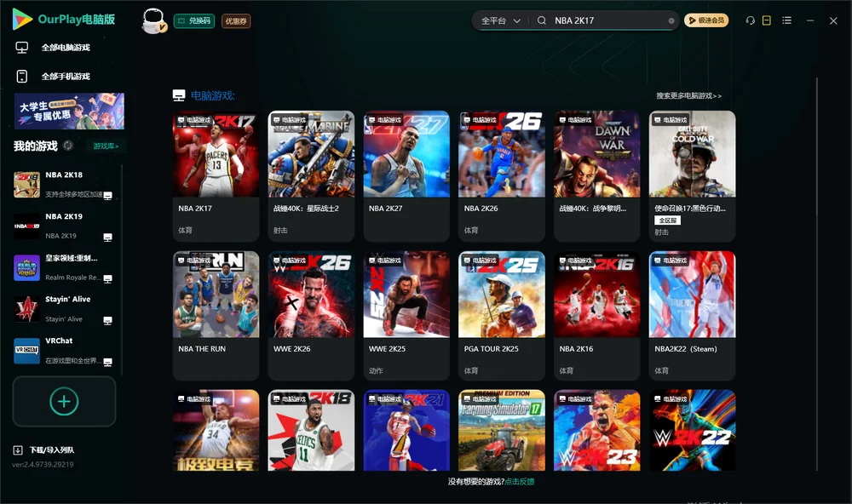Click the computer games section icon 电脑游戏

[x=179, y=95]
